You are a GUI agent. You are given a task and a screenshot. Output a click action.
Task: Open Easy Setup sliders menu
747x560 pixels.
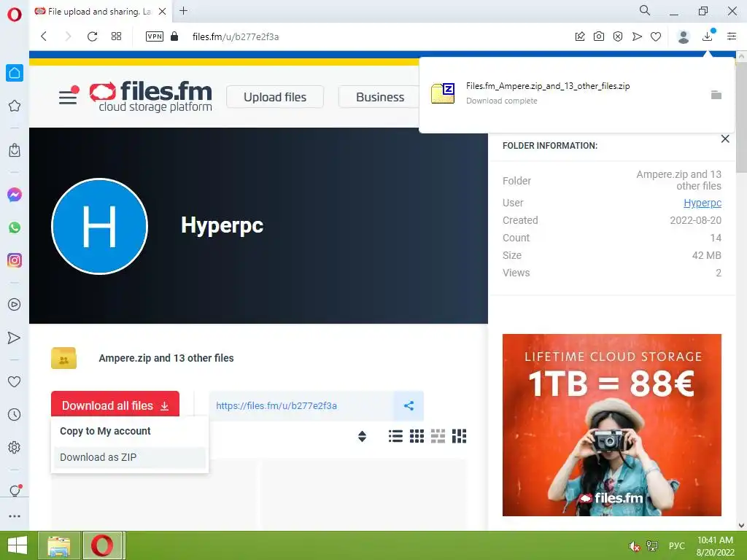point(732,36)
